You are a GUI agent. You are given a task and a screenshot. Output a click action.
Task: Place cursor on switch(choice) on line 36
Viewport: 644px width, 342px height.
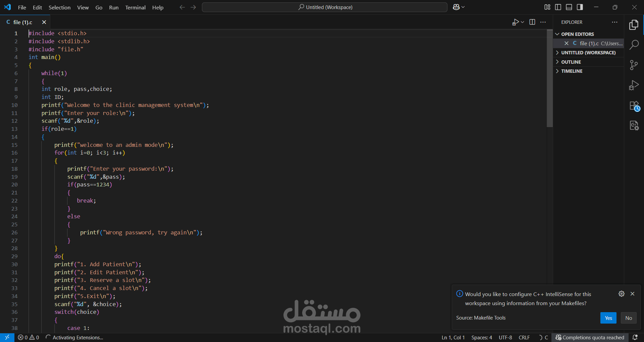point(77,312)
